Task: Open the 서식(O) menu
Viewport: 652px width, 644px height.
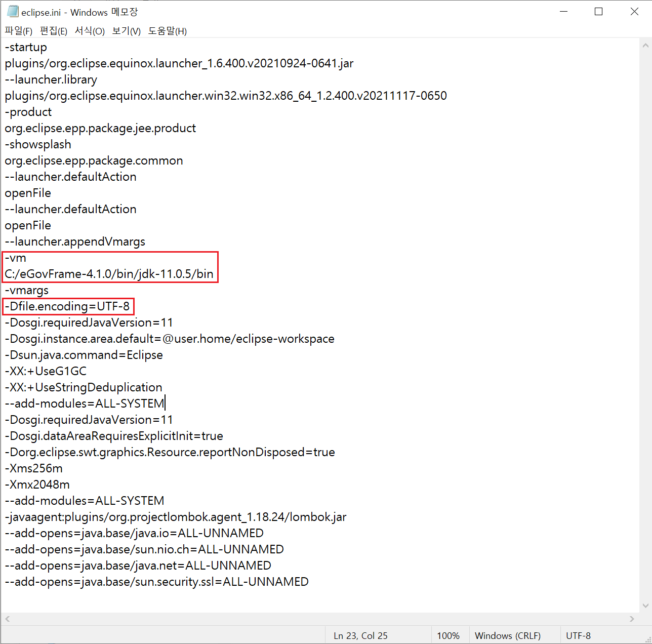Action: tap(90, 31)
